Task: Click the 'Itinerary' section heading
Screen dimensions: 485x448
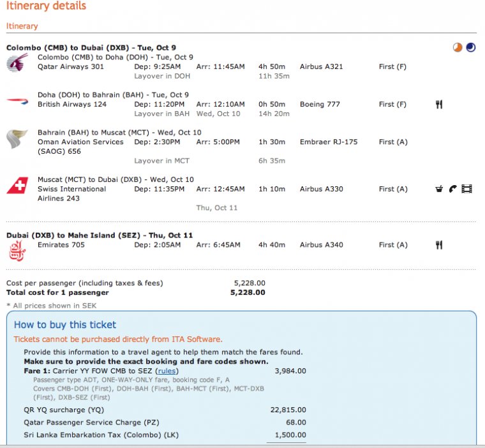Action: click(x=22, y=26)
